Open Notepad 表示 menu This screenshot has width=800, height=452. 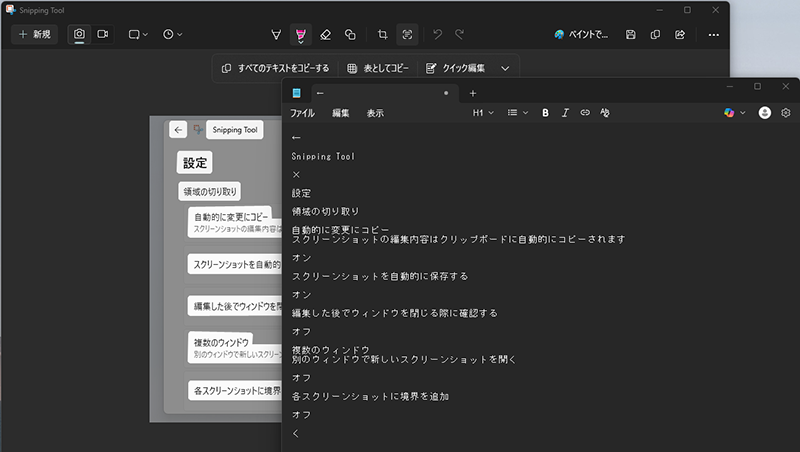(x=375, y=113)
